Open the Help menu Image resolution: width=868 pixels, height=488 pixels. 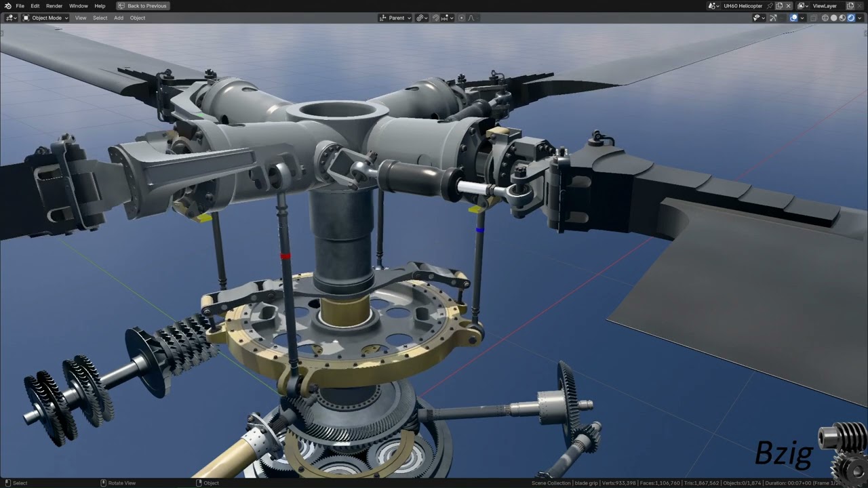100,5
